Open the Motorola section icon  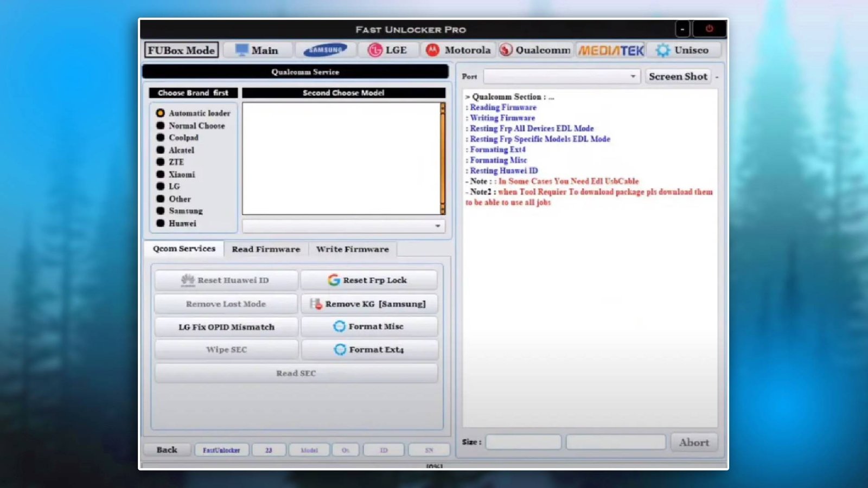432,49
